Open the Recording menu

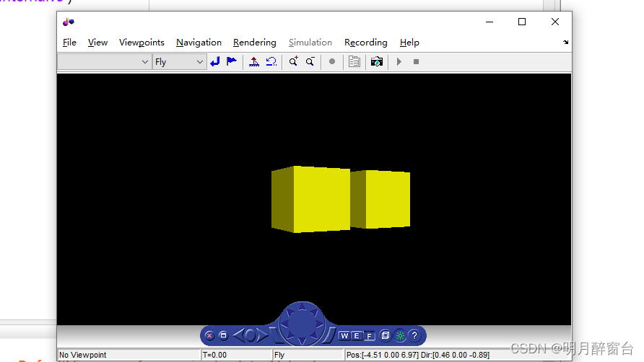point(366,43)
